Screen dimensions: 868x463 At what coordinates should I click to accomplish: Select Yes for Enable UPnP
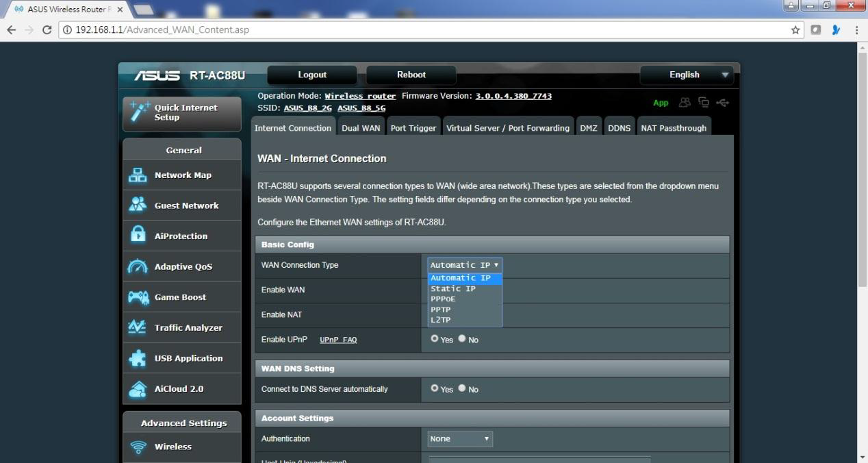click(435, 338)
